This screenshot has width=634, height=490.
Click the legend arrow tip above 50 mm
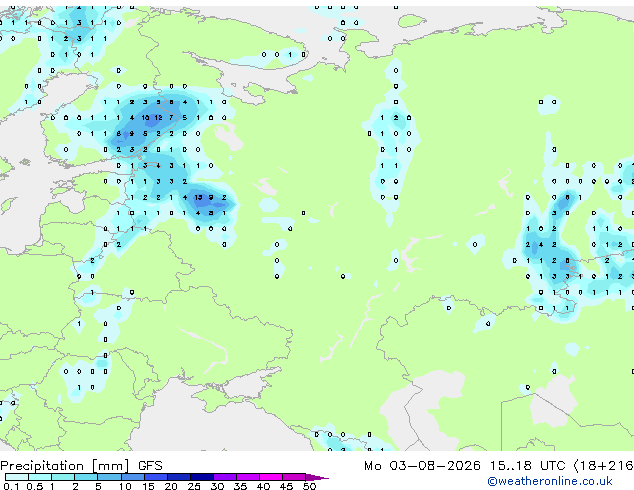(317, 477)
